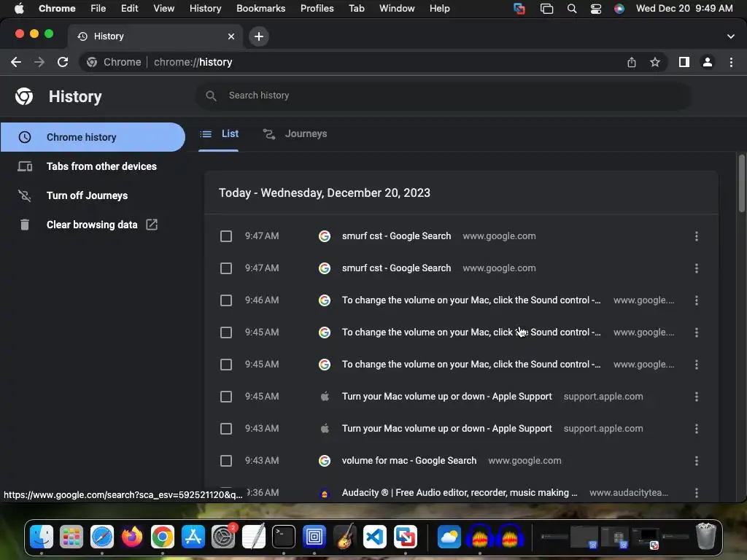Image resolution: width=747 pixels, height=560 pixels.
Task: Check the second 9:45 AM change volume entry
Action: (226, 365)
